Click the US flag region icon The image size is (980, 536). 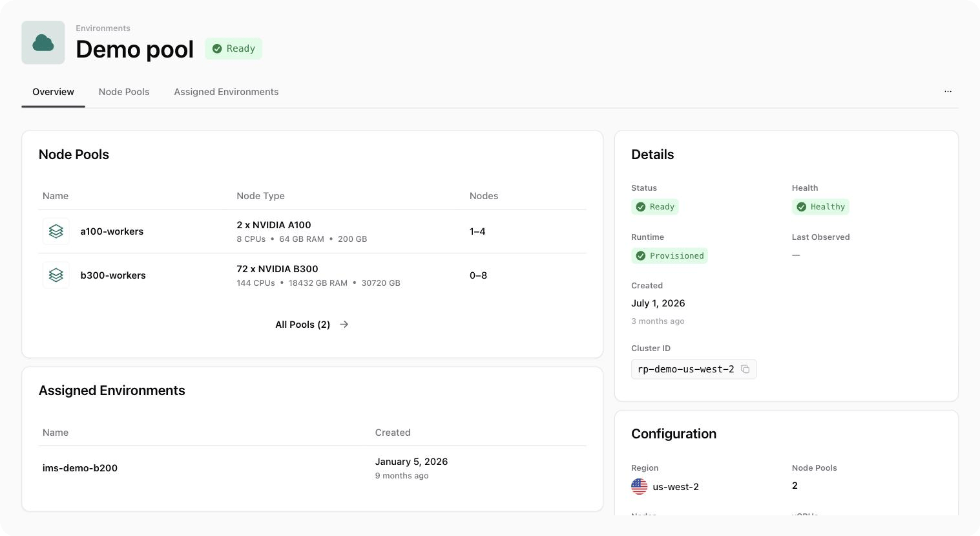click(x=639, y=486)
